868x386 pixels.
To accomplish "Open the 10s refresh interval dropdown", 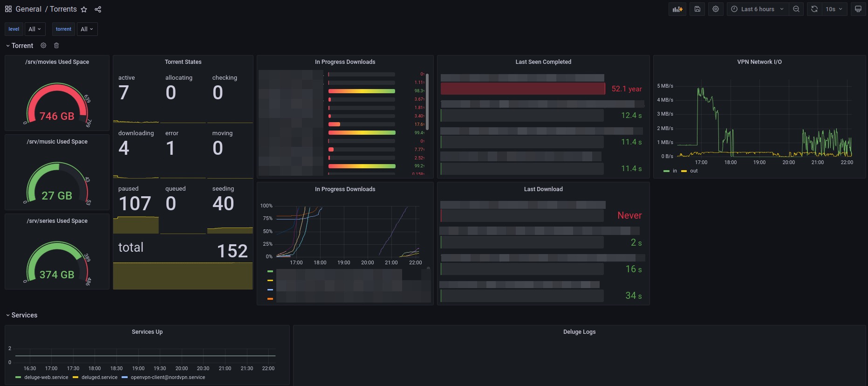I will coord(834,9).
